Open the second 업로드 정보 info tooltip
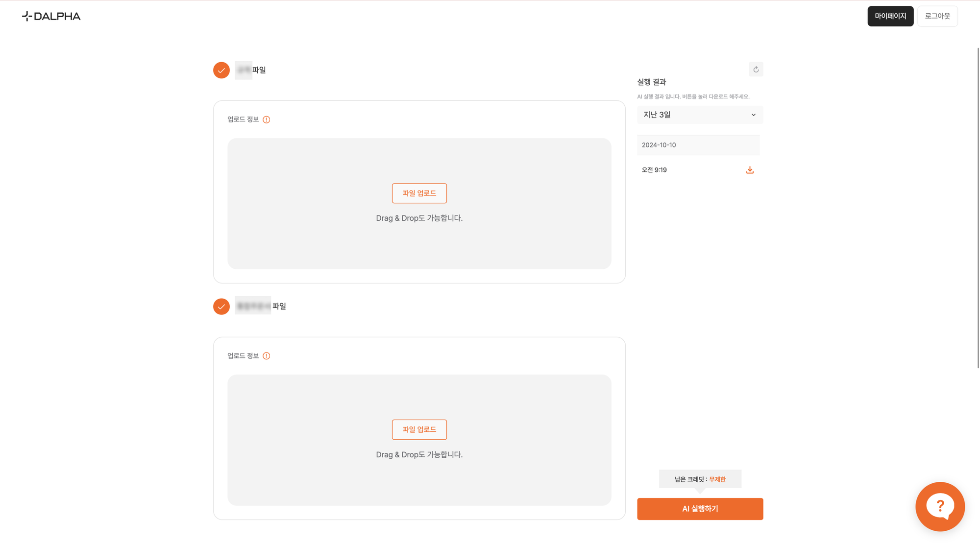Screen dimensions: 980x543 click(266, 355)
